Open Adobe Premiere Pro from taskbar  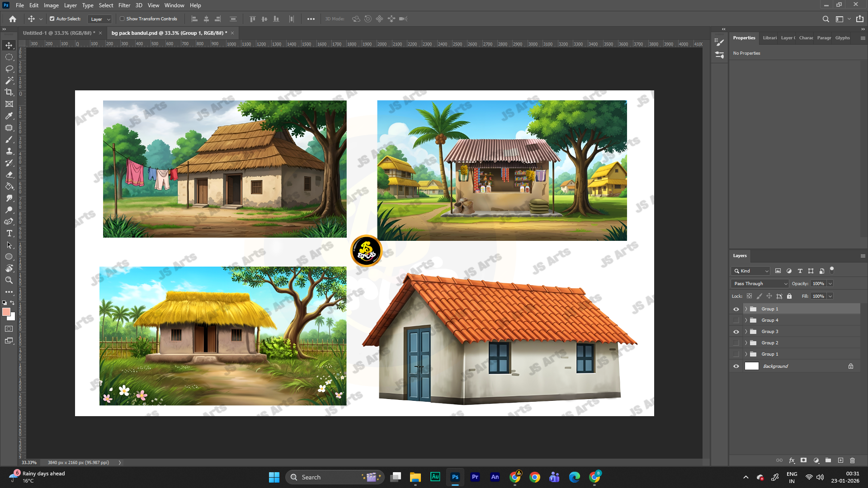coord(475,477)
